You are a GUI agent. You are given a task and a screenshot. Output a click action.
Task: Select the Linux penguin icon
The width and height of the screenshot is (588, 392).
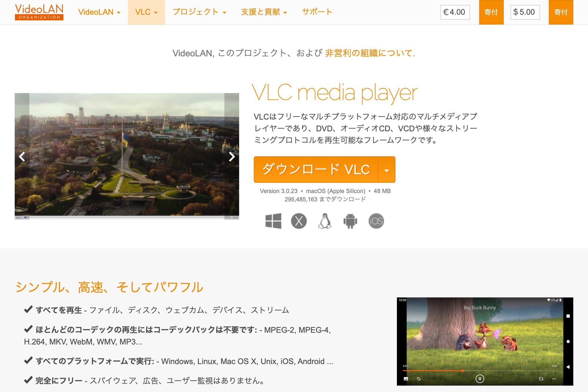tap(325, 221)
